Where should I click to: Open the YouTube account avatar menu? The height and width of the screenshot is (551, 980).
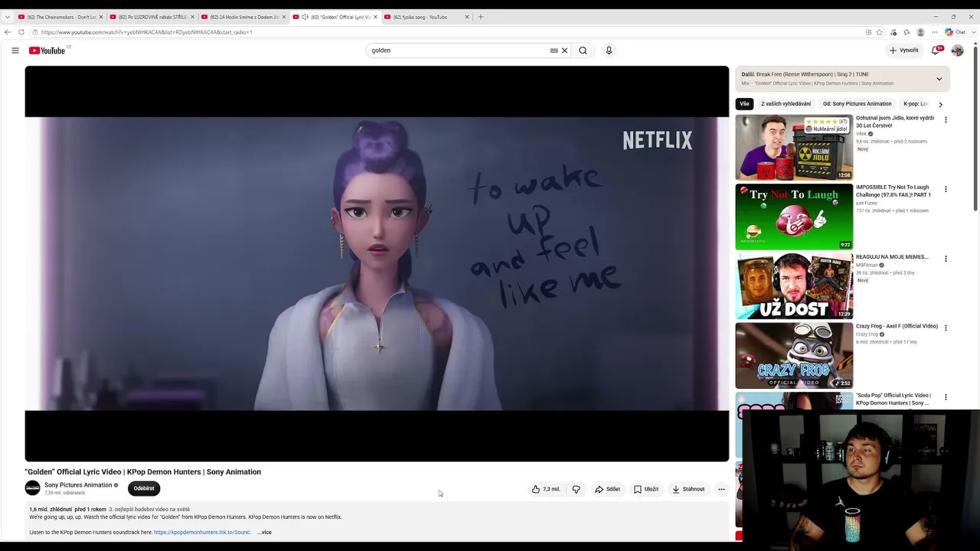(x=957, y=51)
